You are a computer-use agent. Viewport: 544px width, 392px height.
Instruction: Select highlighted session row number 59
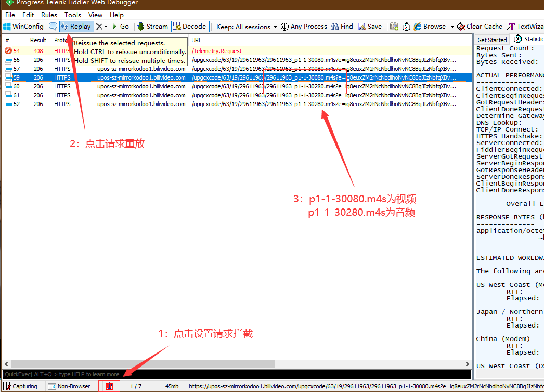pyautogui.click(x=237, y=77)
